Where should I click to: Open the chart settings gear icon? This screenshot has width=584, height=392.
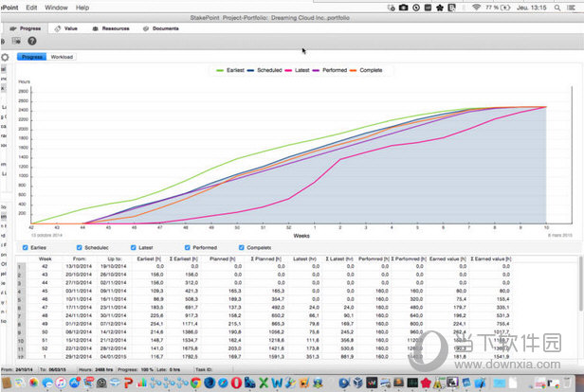5,57
